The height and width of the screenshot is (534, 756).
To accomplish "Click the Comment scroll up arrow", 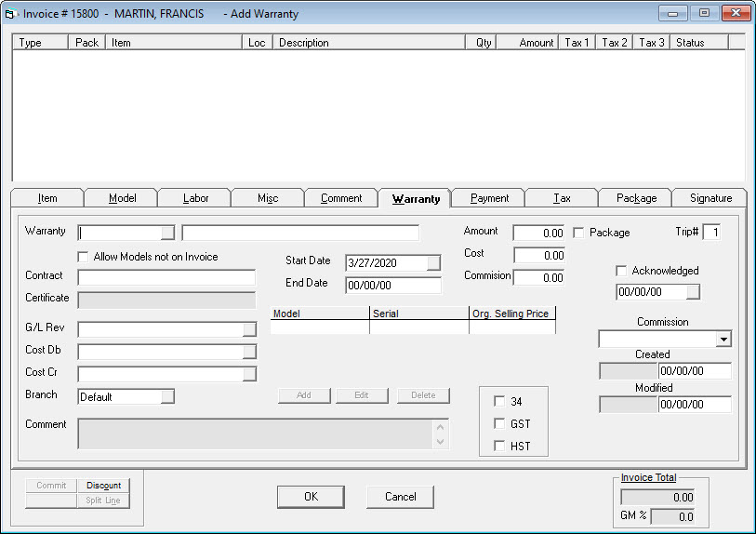I will (440, 427).
